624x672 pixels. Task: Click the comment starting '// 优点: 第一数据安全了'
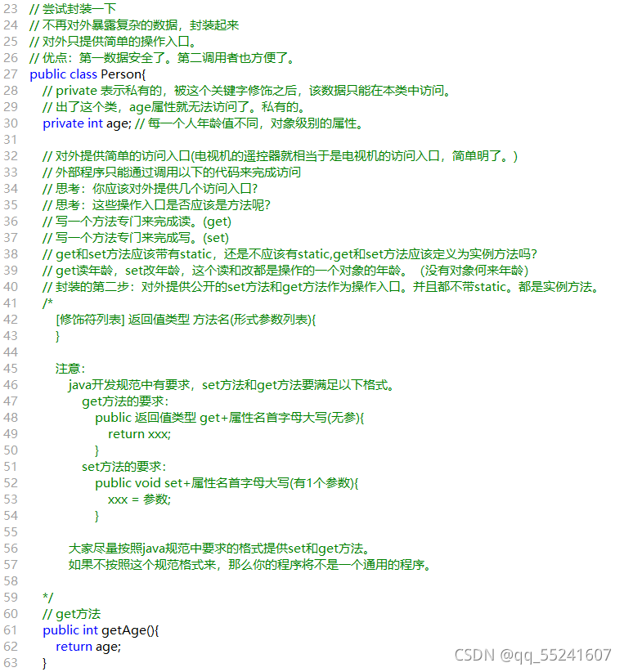click(163, 58)
